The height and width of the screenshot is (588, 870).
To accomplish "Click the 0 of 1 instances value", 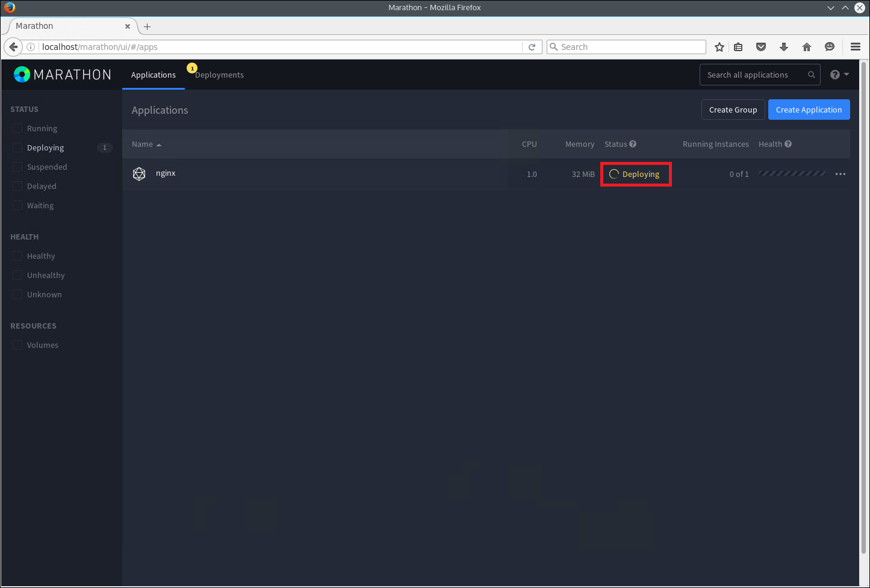I will (739, 175).
